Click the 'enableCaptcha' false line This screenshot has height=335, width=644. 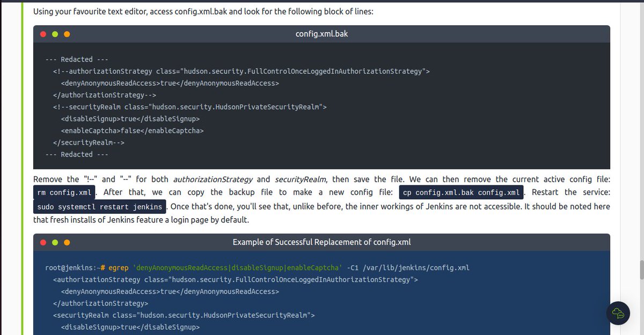point(132,130)
